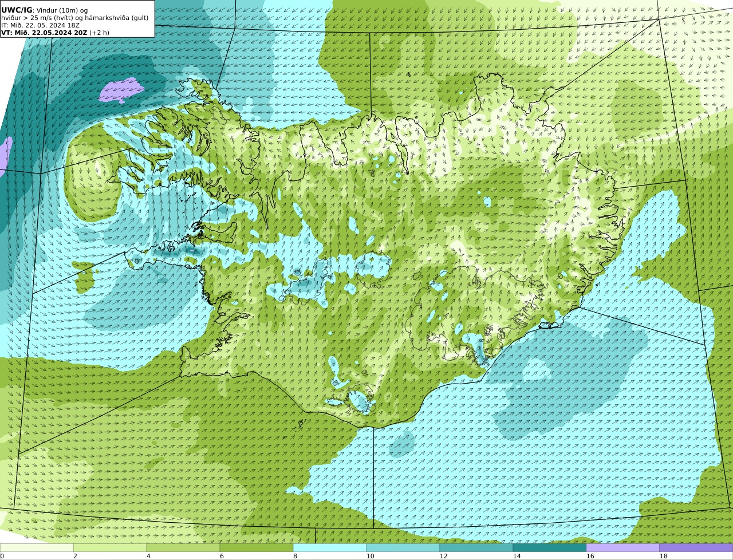Click the legend tick label '12'

click(443, 556)
